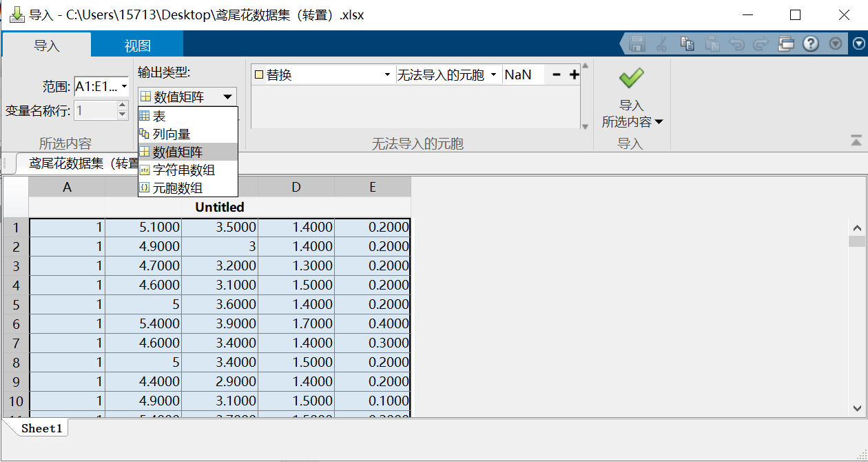Click the Paste icon in the quick access toolbar
Screen dimensions: 868x462
click(712, 43)
